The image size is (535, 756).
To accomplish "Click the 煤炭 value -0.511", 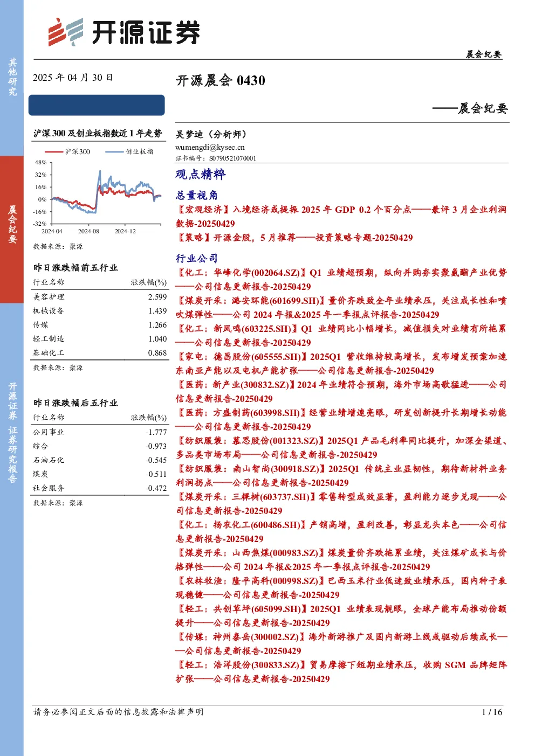I will click(156, 474).
